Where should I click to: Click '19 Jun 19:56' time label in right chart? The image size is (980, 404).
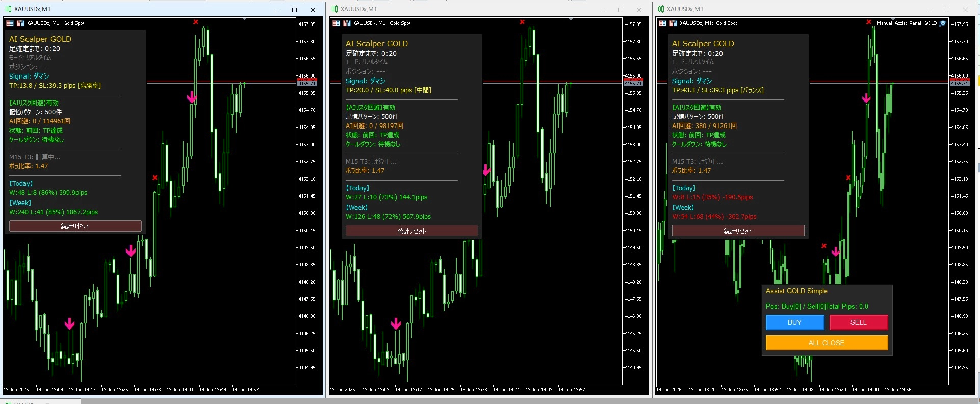tap(898, 389)
